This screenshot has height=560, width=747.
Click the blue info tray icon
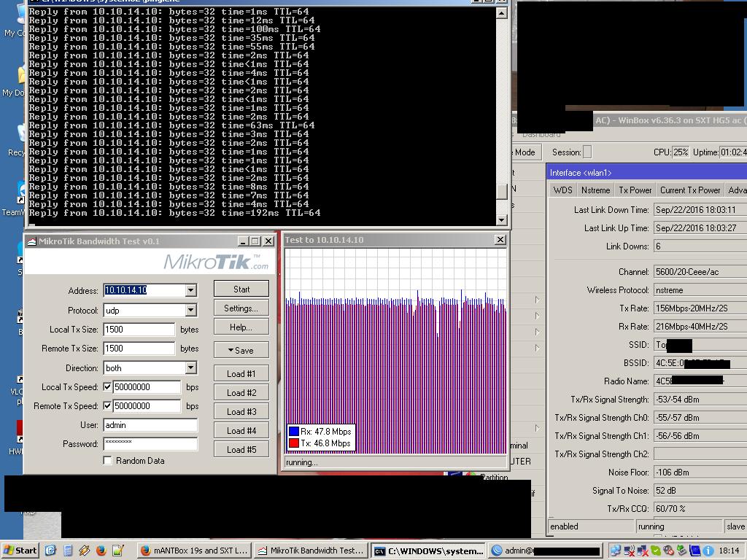click(x=708, y=551)
